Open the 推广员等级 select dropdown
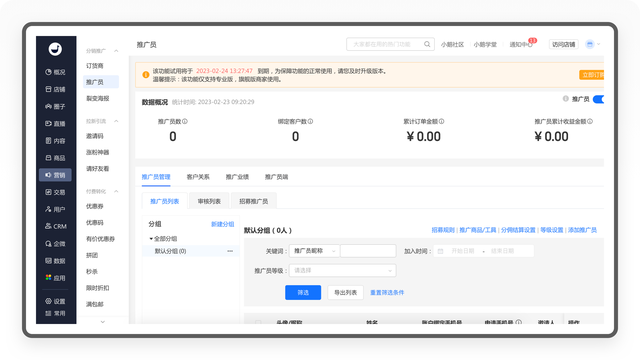The width and height of the screenshot is (640, 360). 342,270
